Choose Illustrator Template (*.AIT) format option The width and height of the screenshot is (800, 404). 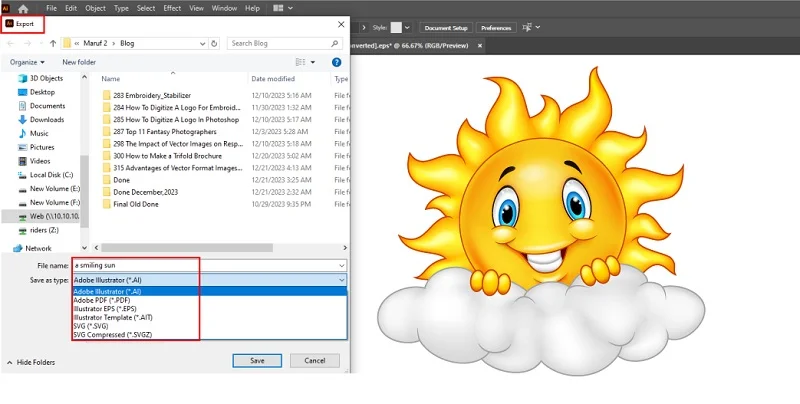click(210, 318)
